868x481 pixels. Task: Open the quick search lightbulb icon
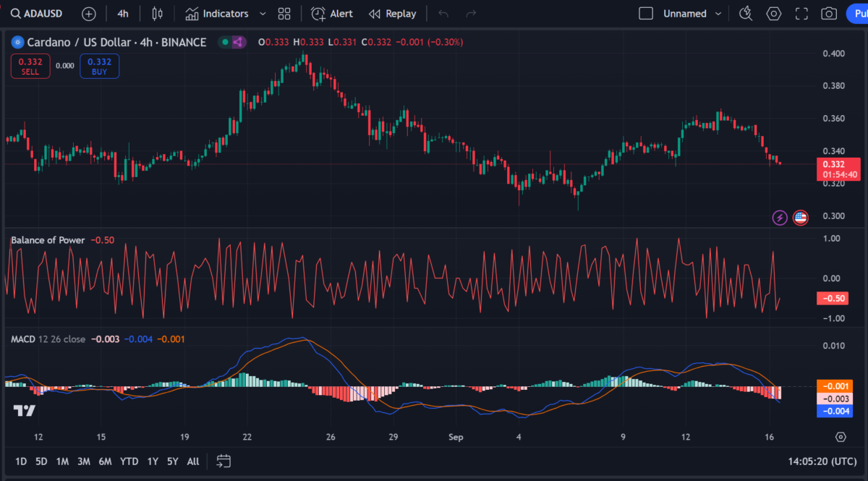(745, 14)
